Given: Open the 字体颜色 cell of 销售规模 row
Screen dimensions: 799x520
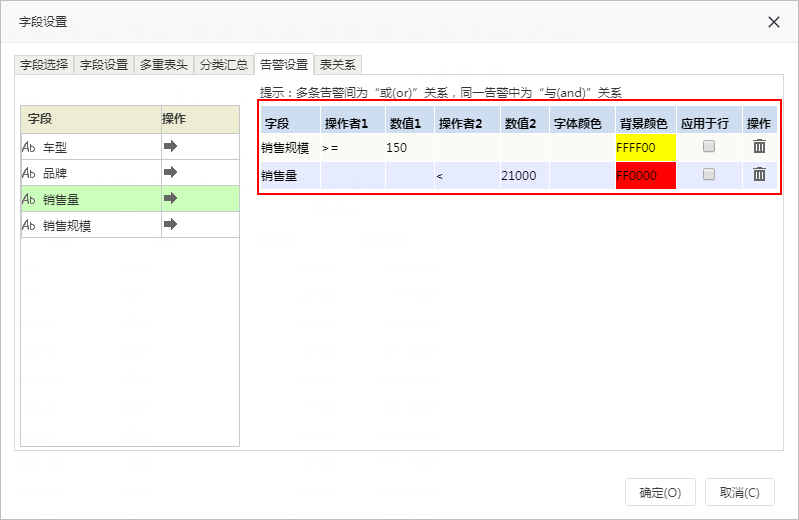Looking at the screenshot, I should click(x=582, y=148).
